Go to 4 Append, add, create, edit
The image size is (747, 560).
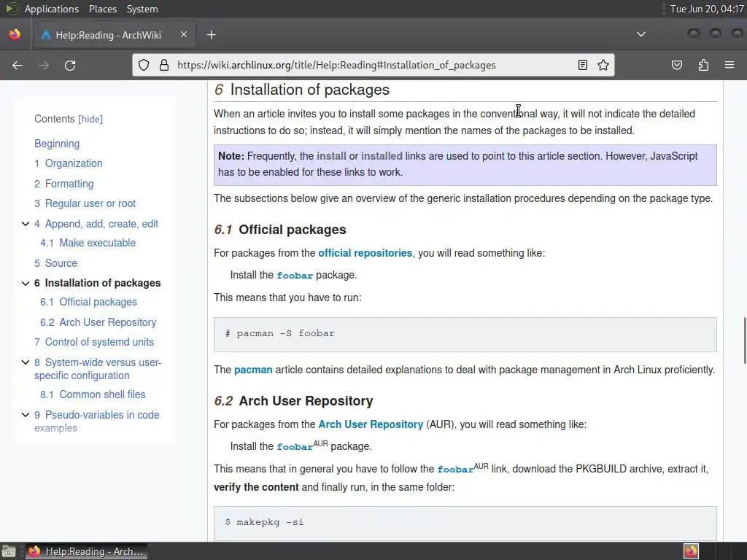click(x=96, y=224)
